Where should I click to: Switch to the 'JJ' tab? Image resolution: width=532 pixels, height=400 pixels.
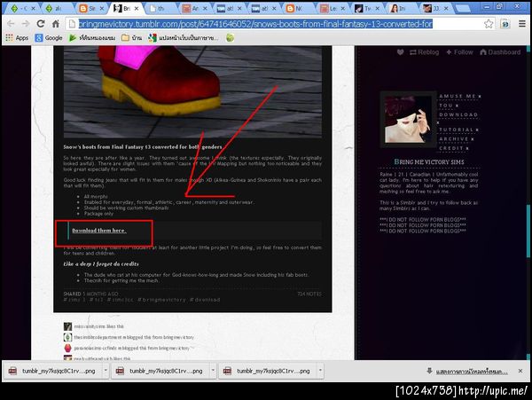(435, 9)
